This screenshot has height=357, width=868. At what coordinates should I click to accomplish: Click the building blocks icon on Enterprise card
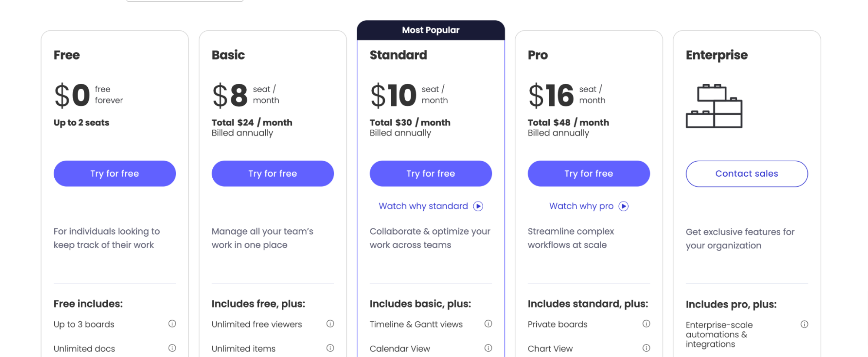coord(714,105)
